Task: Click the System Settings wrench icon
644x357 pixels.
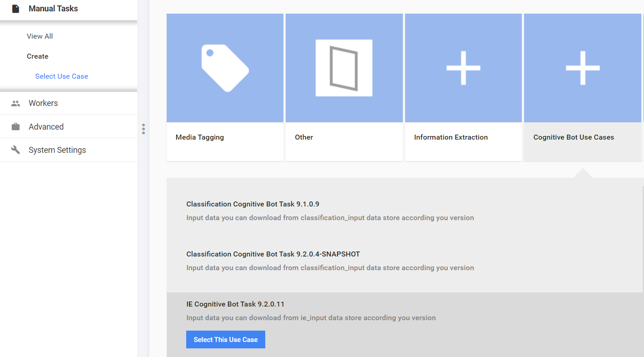Action: tap(15, 150)
